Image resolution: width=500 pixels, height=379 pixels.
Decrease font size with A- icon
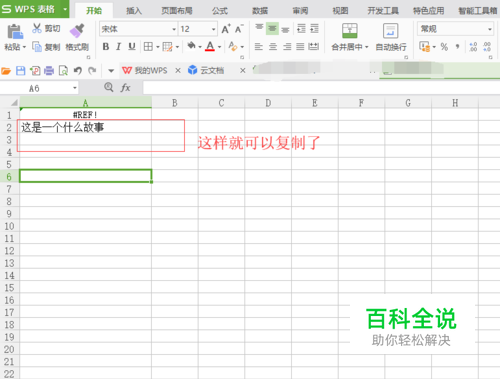tap(239, 29)
